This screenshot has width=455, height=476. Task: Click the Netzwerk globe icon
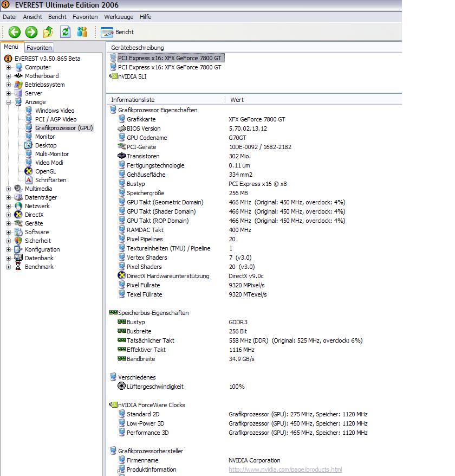pyautogui.click(x=18, y=206)
